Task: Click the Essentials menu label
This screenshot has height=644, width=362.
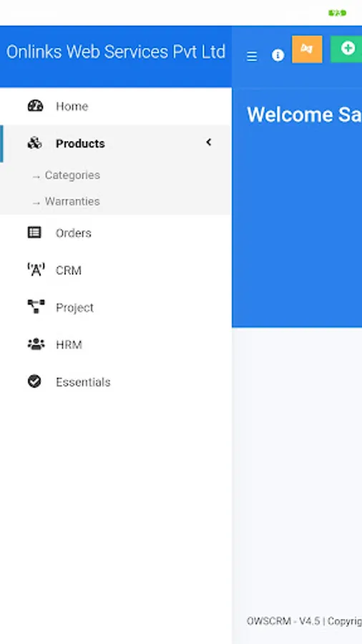Action: [83, 382]
